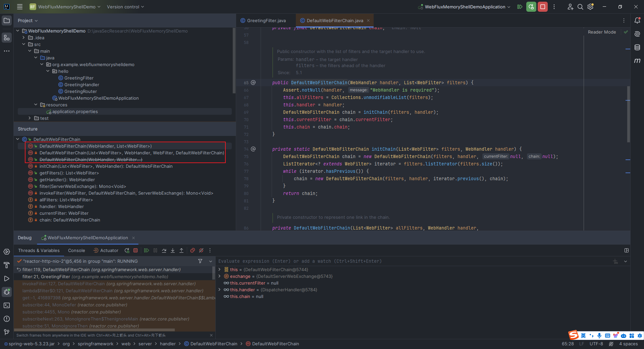This screenshot has height=349, width=644.
Task: Open the thread selector dropdown arrow
Action: pos(211,261)
